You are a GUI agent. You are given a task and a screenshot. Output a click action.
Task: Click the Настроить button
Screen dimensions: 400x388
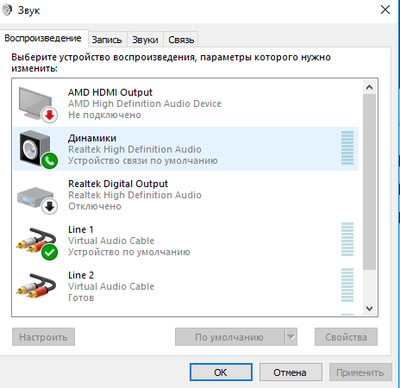[43, 337]
